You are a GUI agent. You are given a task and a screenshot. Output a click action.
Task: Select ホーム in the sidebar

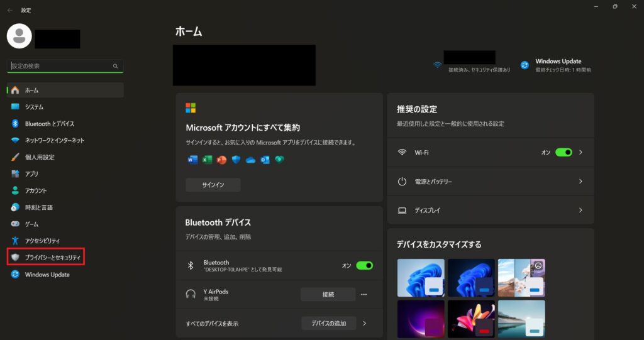(x=65, y=90)
